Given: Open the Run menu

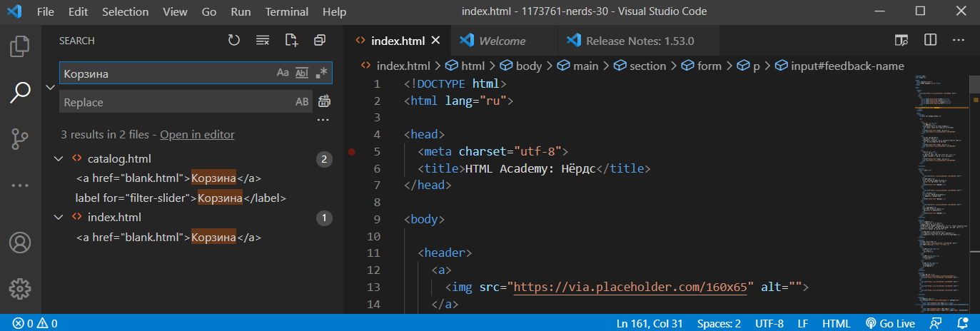Looking at the screenshot, I should [x=241, y=11].
